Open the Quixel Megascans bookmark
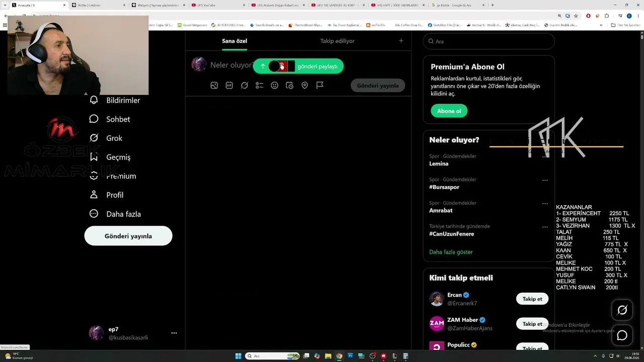Image resolution: width=644 pixels, height=362 pixels. [192, 25]
